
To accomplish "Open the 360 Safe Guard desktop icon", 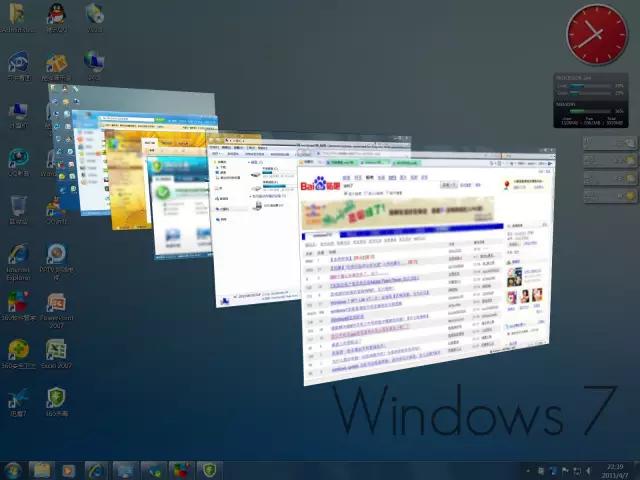I will [18, 353].
